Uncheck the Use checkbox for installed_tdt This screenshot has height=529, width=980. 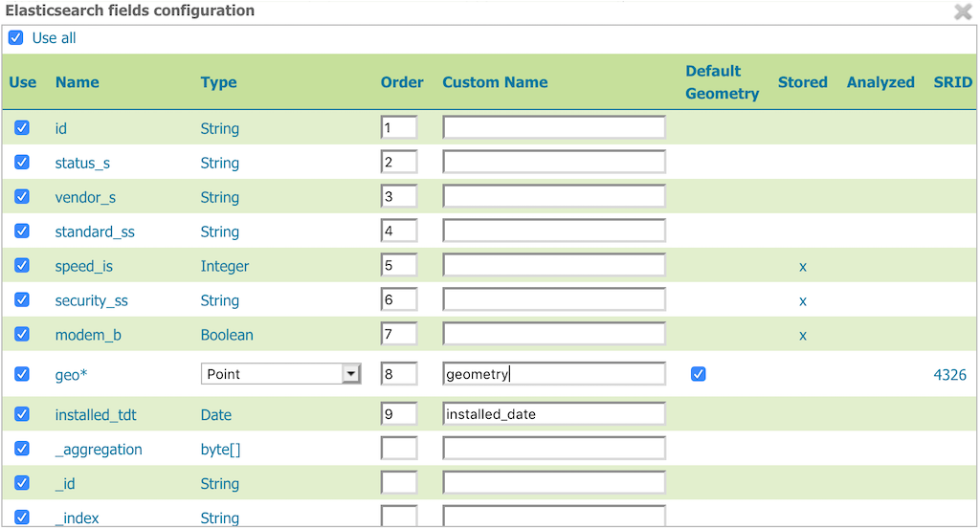tap(22, 414)
